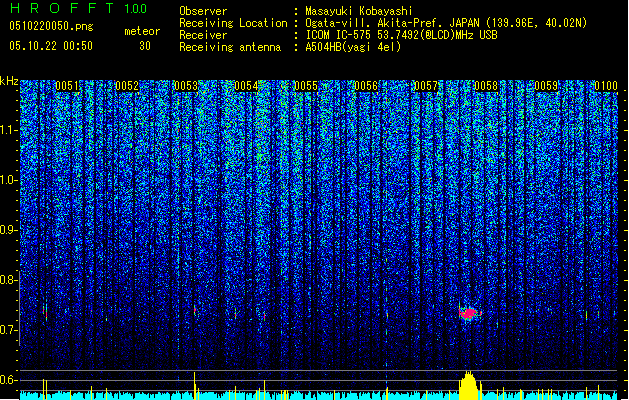The image size is (629, 400).
Task: Click antenna text A504HB(yagi 4el)
Action: 353,47
